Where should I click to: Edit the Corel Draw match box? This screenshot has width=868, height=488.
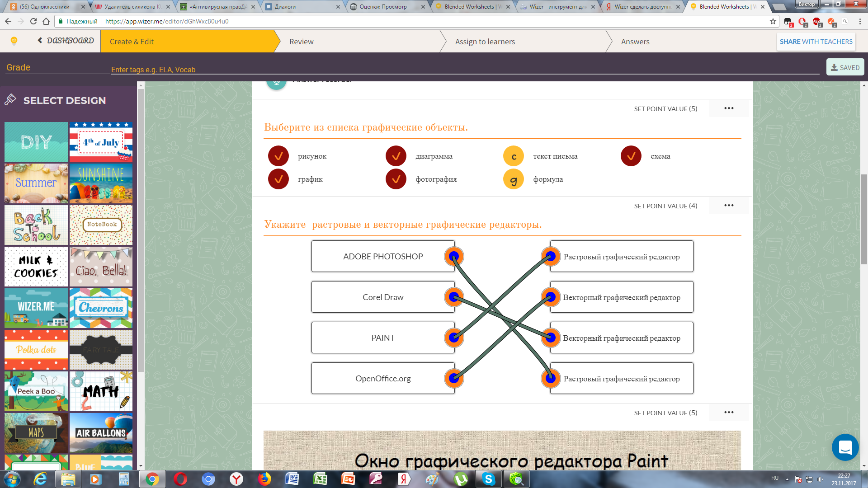(383, 297)
